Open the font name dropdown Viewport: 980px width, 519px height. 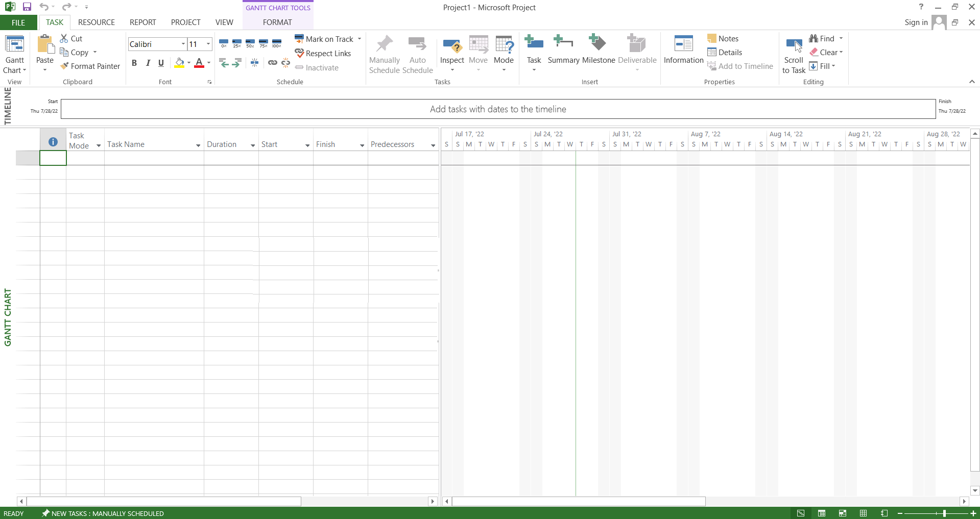pos(183,44)
